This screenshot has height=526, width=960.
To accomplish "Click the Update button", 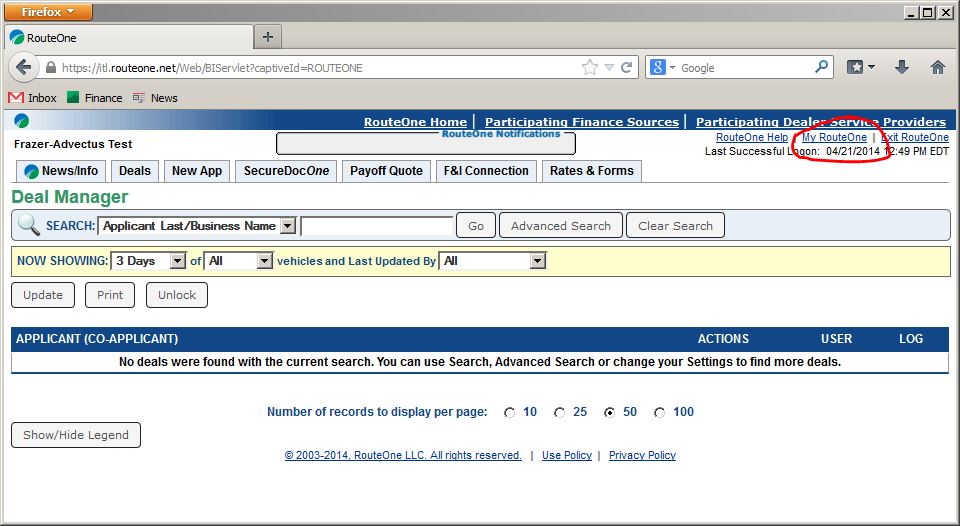I will [x=43, y=295].
